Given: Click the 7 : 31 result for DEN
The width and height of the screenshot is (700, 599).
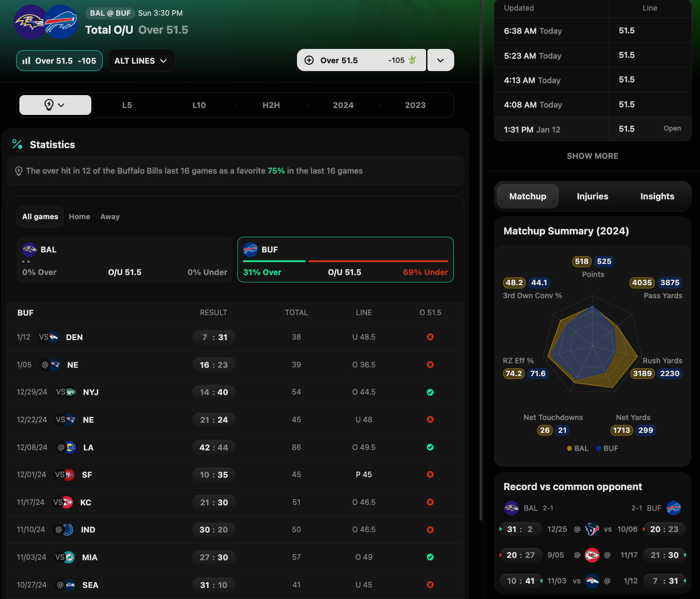Looking at the screenshot, I should [214, 337].
